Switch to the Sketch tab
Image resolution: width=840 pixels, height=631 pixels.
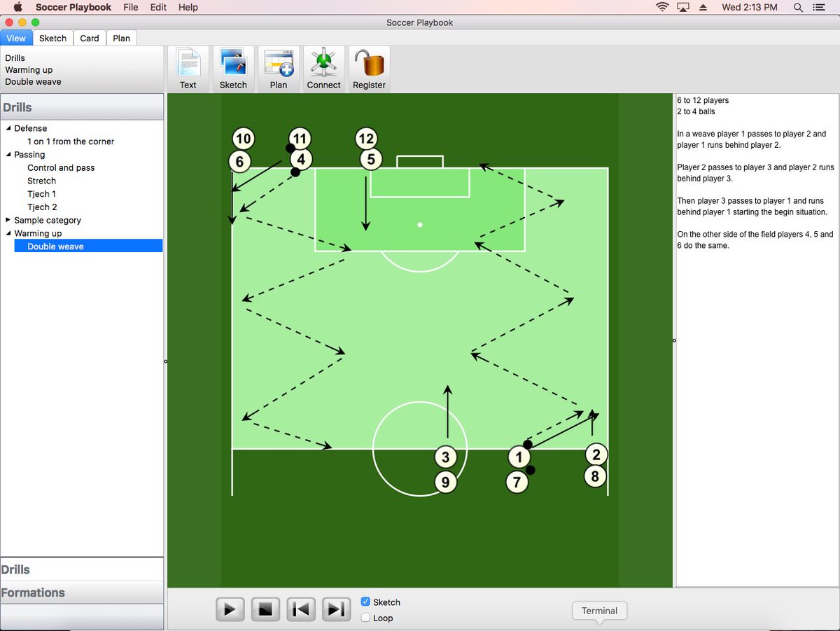point(52,38)
